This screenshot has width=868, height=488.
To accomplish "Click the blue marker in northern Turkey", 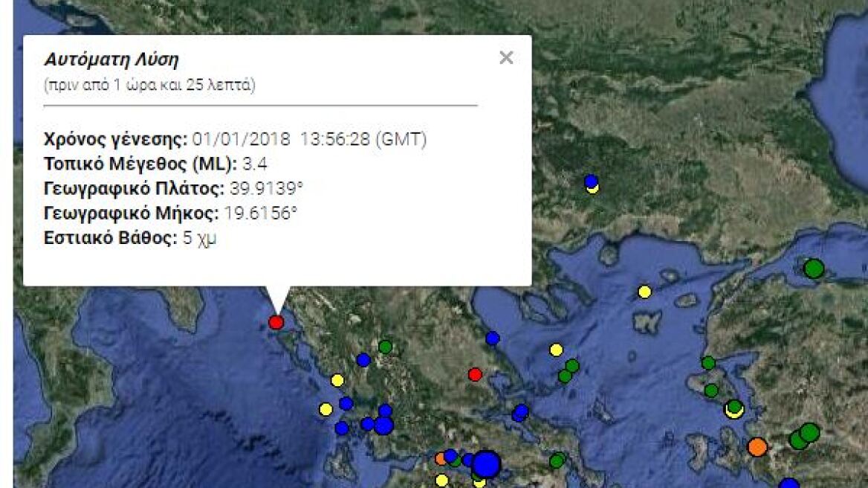I will click(x=591, y=181).
